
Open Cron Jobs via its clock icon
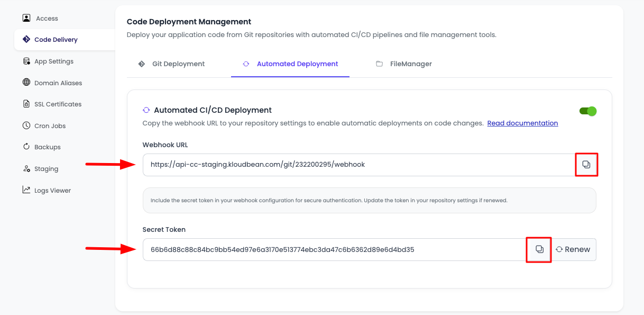27,125
